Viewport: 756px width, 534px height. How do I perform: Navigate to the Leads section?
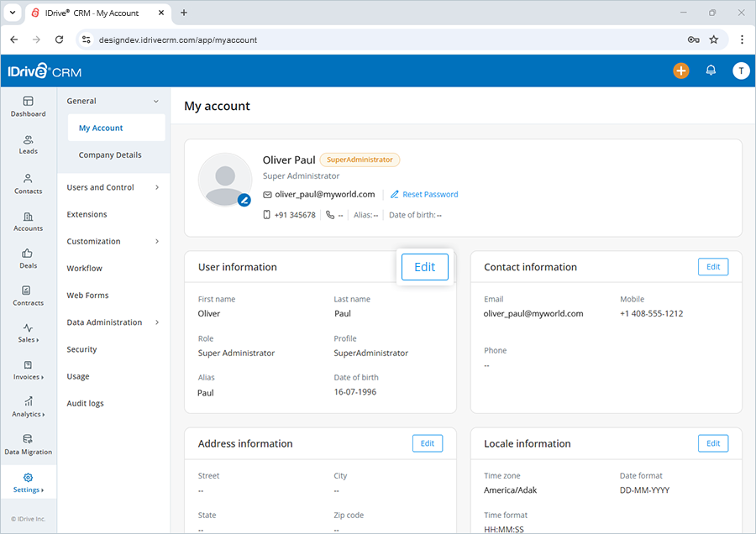[x=28, y=144]
